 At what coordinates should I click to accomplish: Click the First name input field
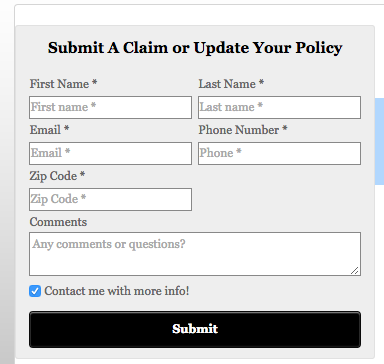tap(110, 107)
